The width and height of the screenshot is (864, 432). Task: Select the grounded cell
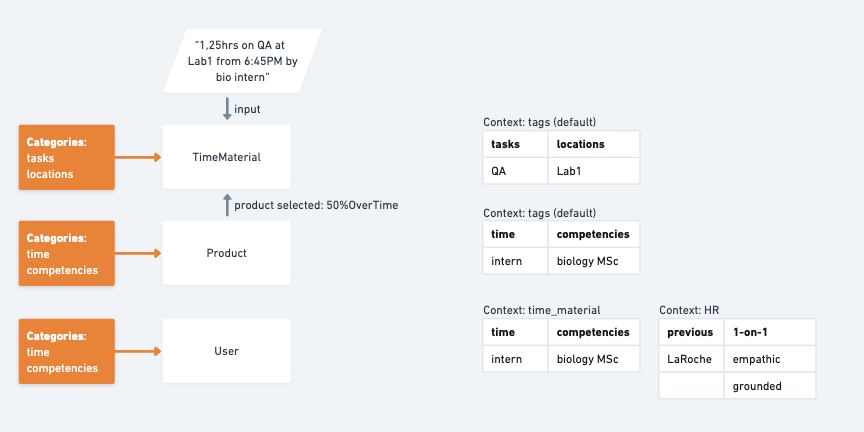[x=770, y=386]
